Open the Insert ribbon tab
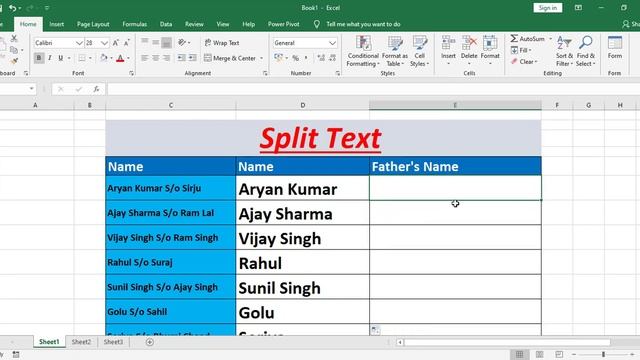The height and width of the screenshot is (360, 640). (x=56, y=24)
